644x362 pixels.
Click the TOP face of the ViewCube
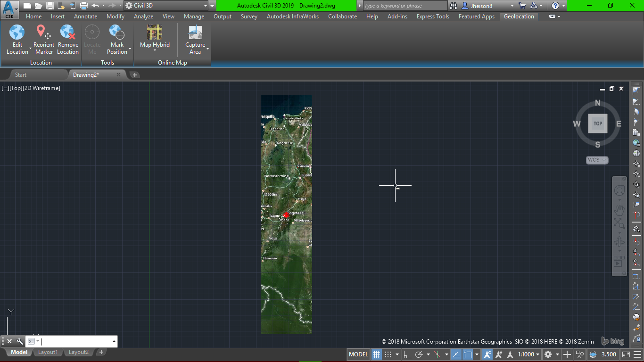point(598,123)
